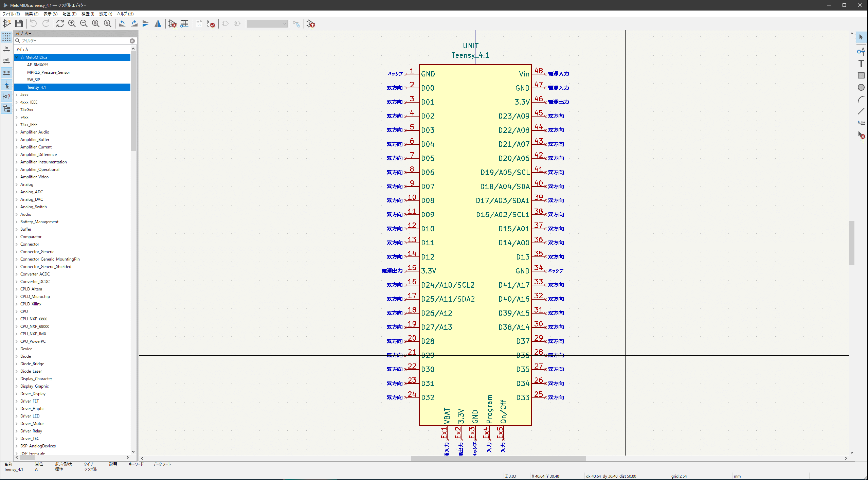
Task: Click the Teensy_4.1 symbol name text
Action: pos(470,55)
